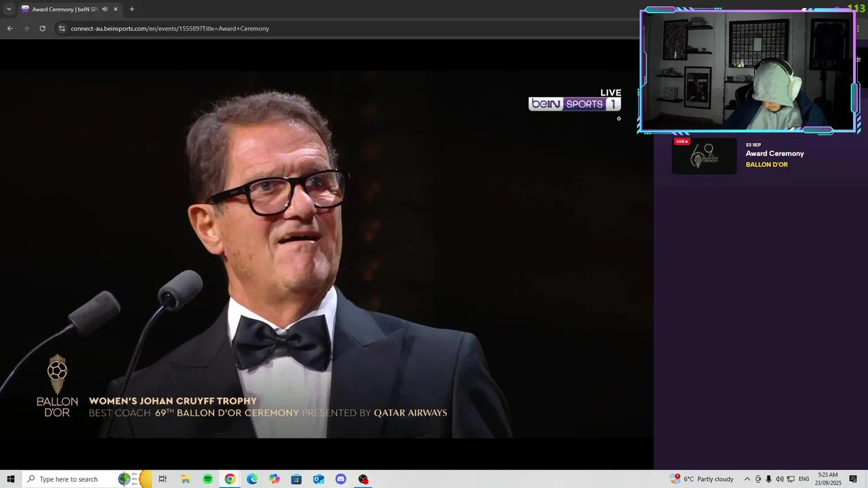The image size is (868, 488).
Task: Switch to Google Chrome taskbar icon
Action: (x=230, y=479)
